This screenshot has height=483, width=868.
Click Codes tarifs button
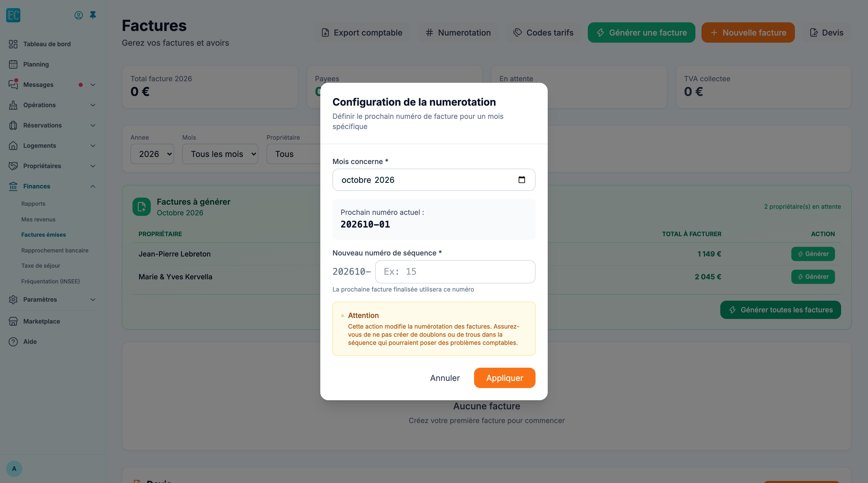click(x=543, y=33)
